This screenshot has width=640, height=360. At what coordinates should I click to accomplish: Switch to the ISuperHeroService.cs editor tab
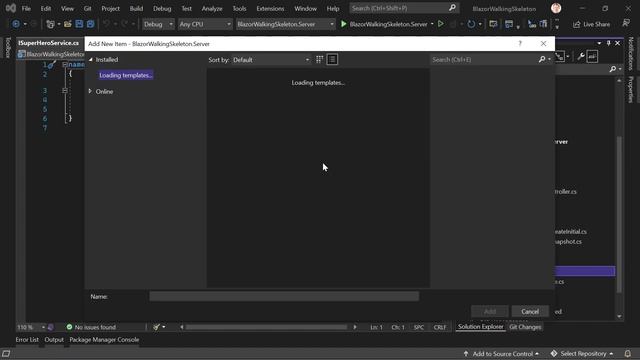[x=48, y=43]
